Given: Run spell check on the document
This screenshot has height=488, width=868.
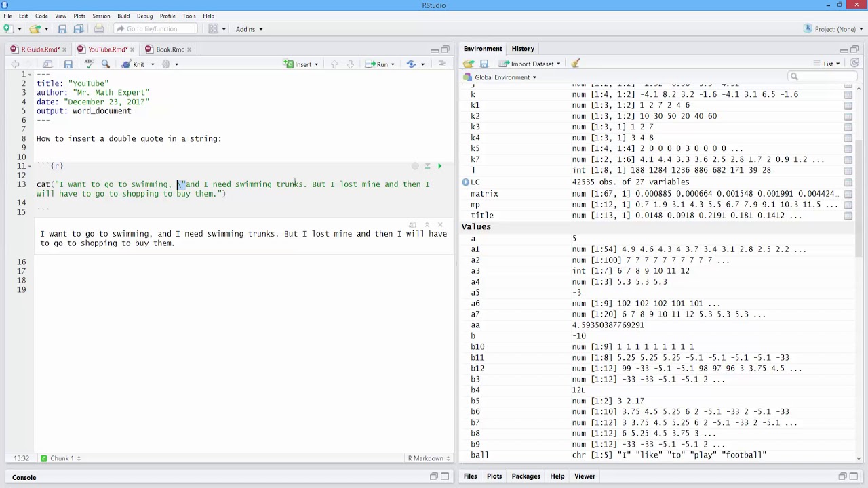Looking at the screenshot, I should (89, 64).
